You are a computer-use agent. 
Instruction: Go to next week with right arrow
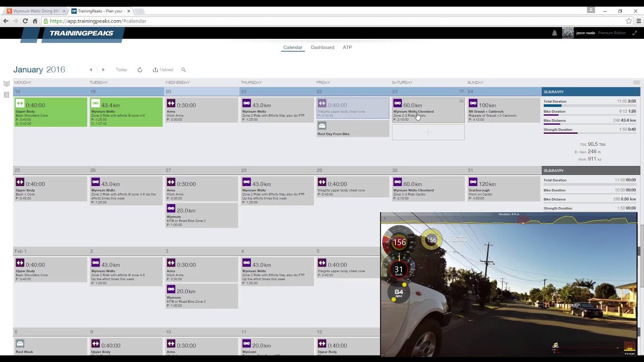pos(103,70)
